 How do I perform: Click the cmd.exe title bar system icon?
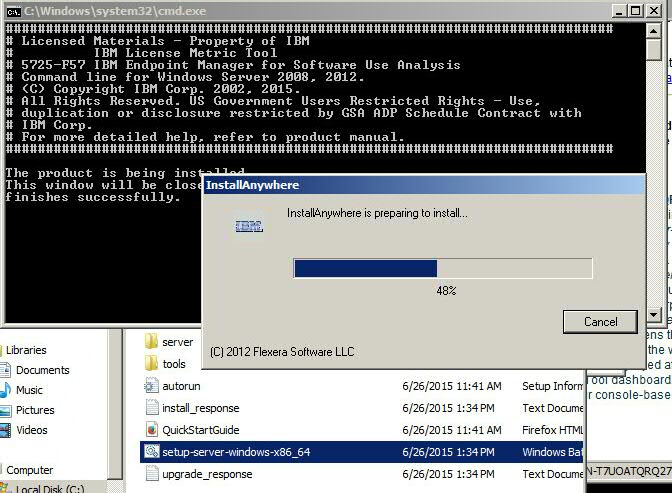click(x=12, y=9)
